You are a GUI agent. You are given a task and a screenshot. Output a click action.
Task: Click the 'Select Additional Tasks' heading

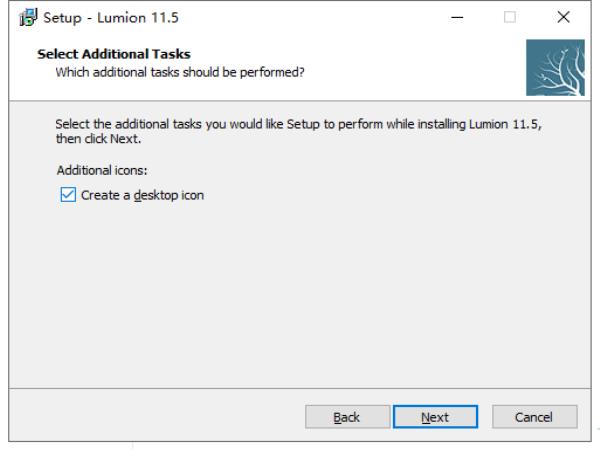pyautogui.click(x=114, y=54)
